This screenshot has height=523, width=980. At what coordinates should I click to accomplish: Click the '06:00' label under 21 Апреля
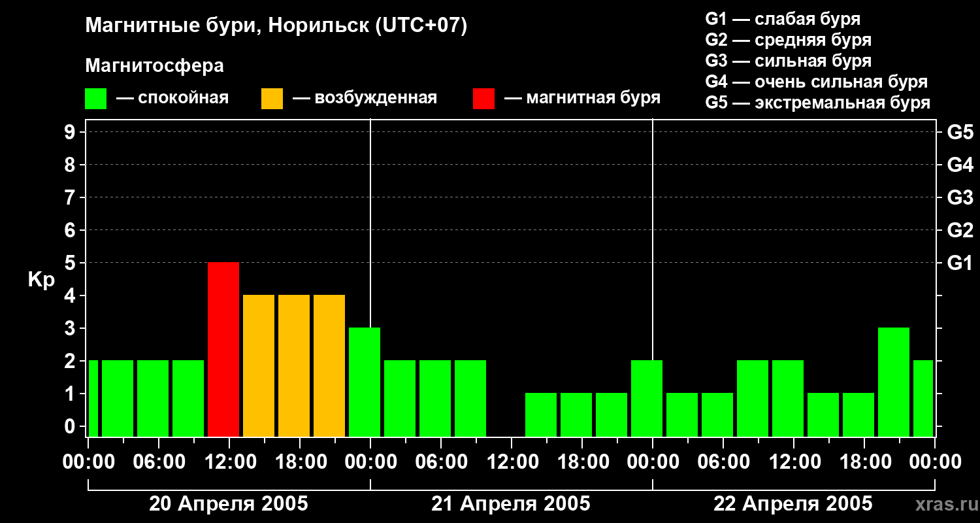click(440, 462)
